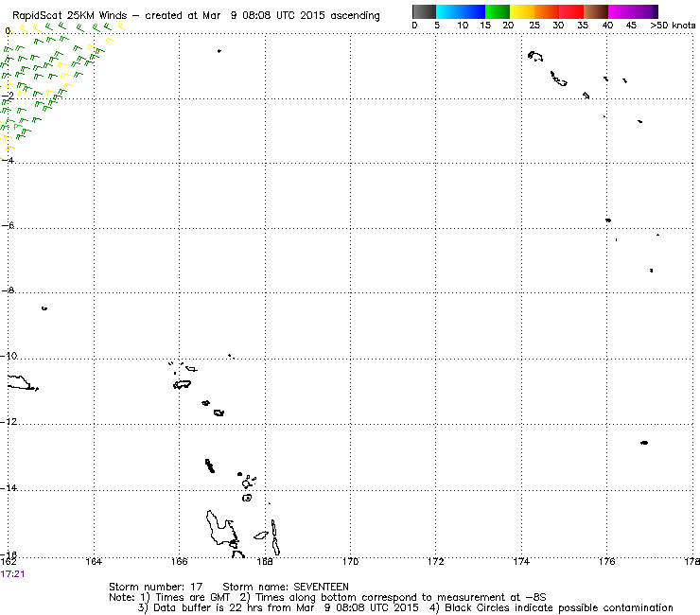Click the '-14' latitude axis label

click(9, 487)
